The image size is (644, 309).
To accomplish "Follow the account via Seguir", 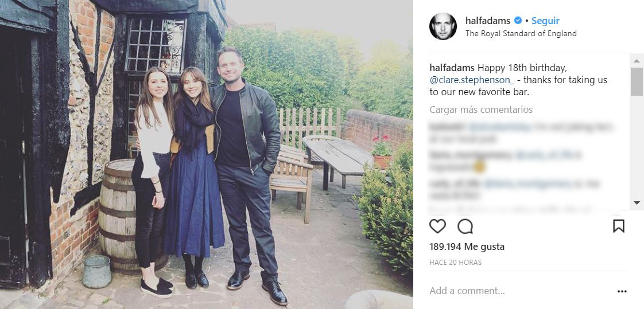I will coord(545,21).
